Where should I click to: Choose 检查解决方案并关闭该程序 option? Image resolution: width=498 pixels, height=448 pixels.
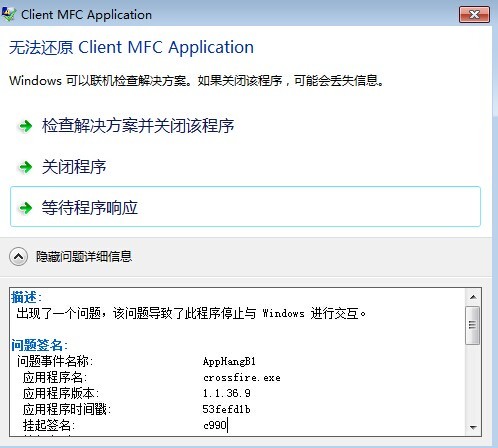tap(138, 126)
